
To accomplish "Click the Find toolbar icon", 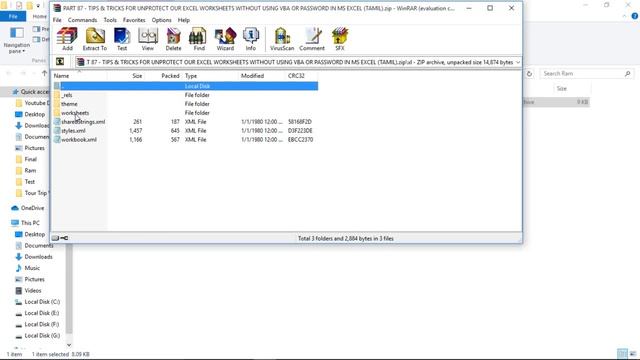I will pyautogui.click(x=199, y=39).
